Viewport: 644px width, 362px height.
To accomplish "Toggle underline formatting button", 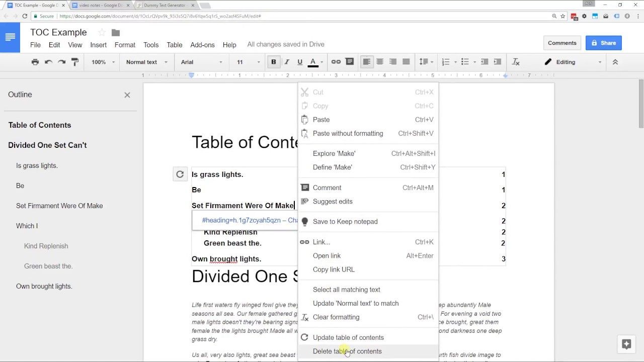I will click(x=300, y=62).
